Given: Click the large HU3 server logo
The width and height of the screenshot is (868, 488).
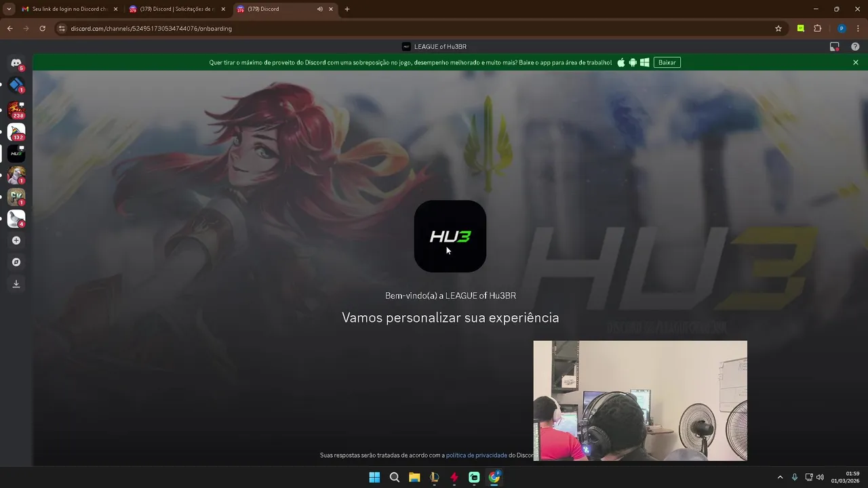Looking at the screenshot, I should [x=450, y=236].
